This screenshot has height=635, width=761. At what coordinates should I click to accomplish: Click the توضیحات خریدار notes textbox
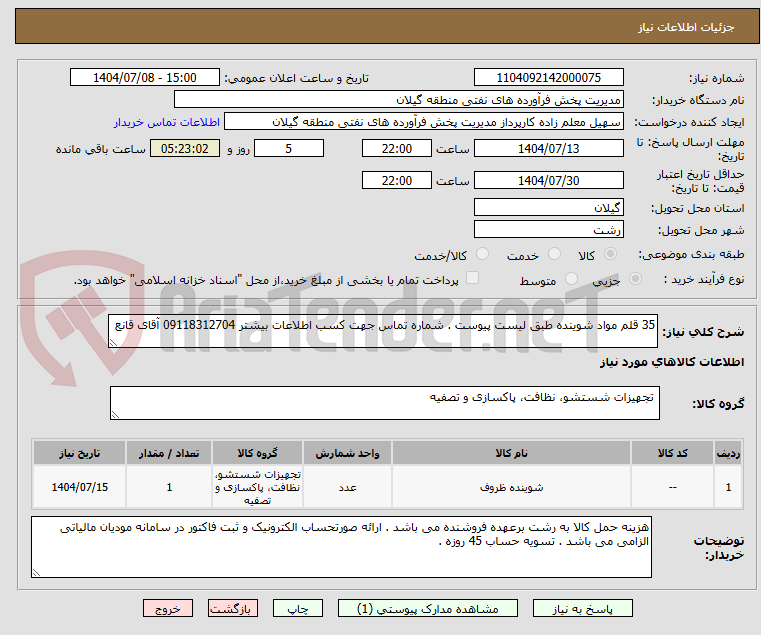341,547
